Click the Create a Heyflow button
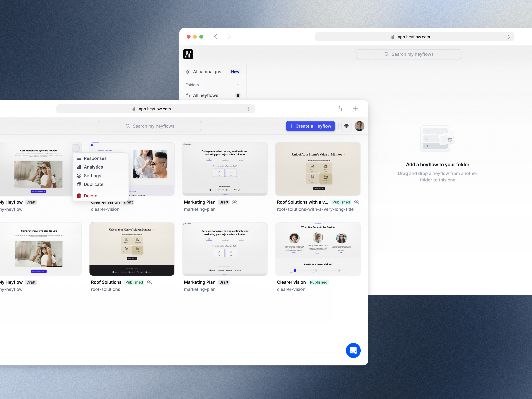Viewport: 532px width, 399px height. (x=310, y=126)
